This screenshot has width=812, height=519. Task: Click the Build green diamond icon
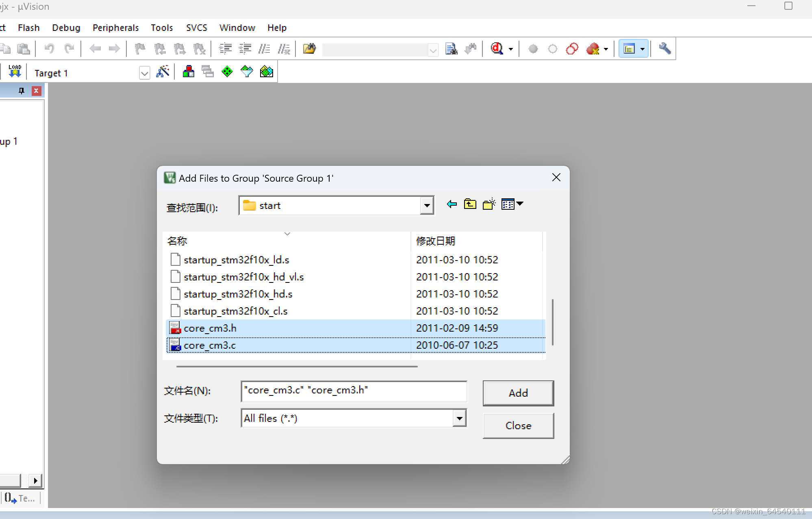(226, 71)
